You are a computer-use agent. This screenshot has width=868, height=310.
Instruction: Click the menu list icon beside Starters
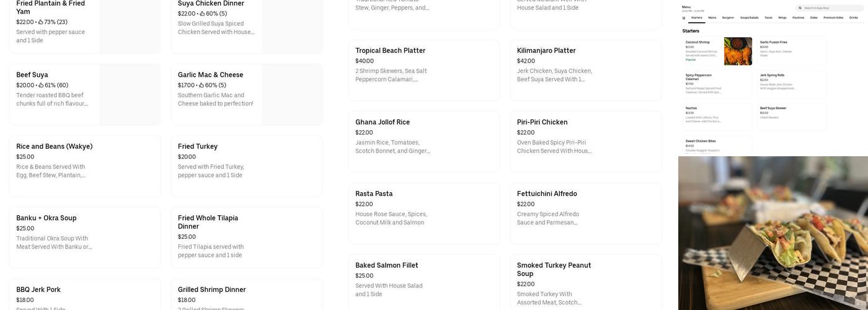[x=684, y=18]
